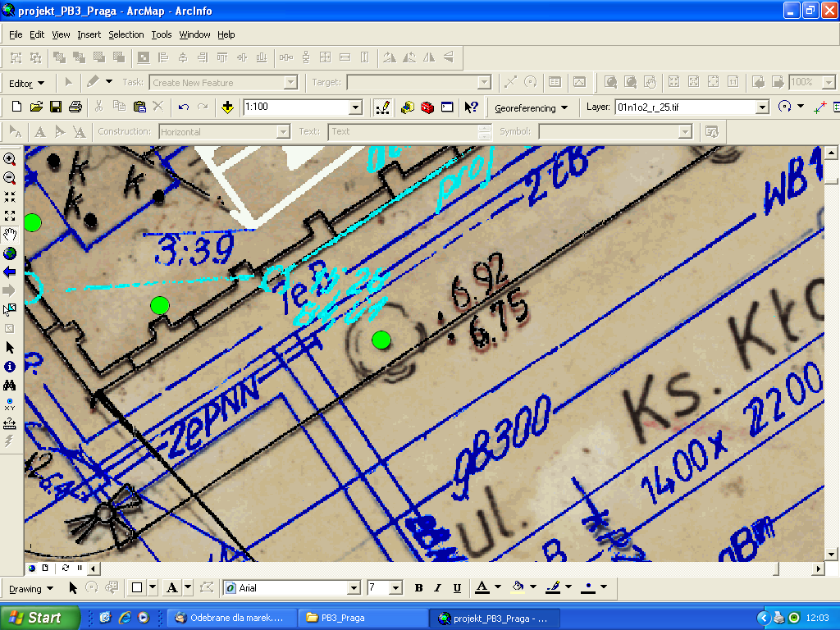This screenshot has height=630, width=840.
Task: Choose the Select Elements arrow tool
Action: click(x=10, y=348)
